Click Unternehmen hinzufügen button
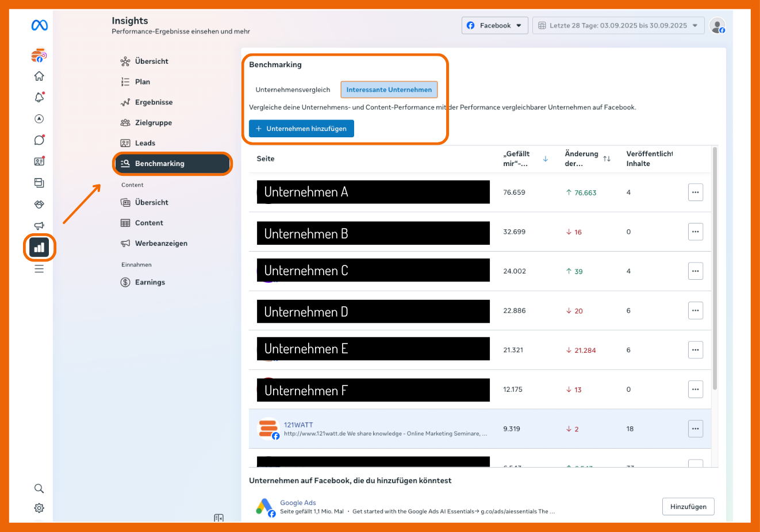The height and width of the screenshot is (532, 760). tap(301, 129)
